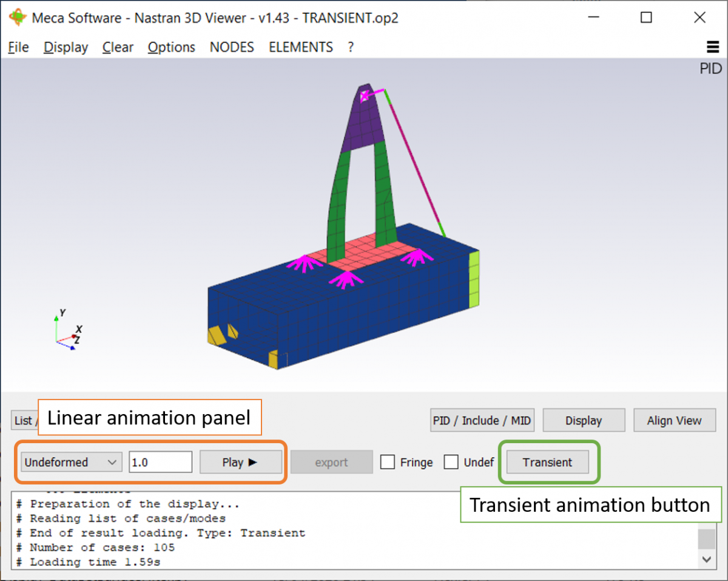Open the ELEMENTS menu
Viewport: 728px width, 581px height.
point(300,47)
